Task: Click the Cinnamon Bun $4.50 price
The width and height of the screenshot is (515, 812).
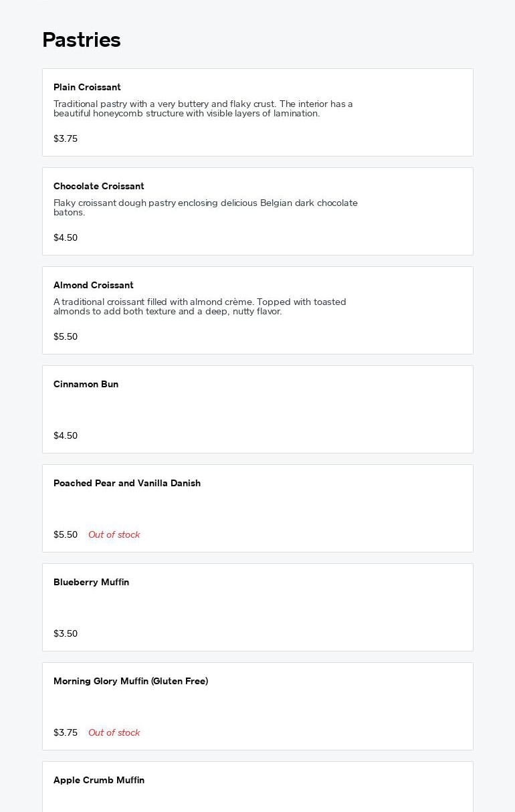Action: point(66,436)
